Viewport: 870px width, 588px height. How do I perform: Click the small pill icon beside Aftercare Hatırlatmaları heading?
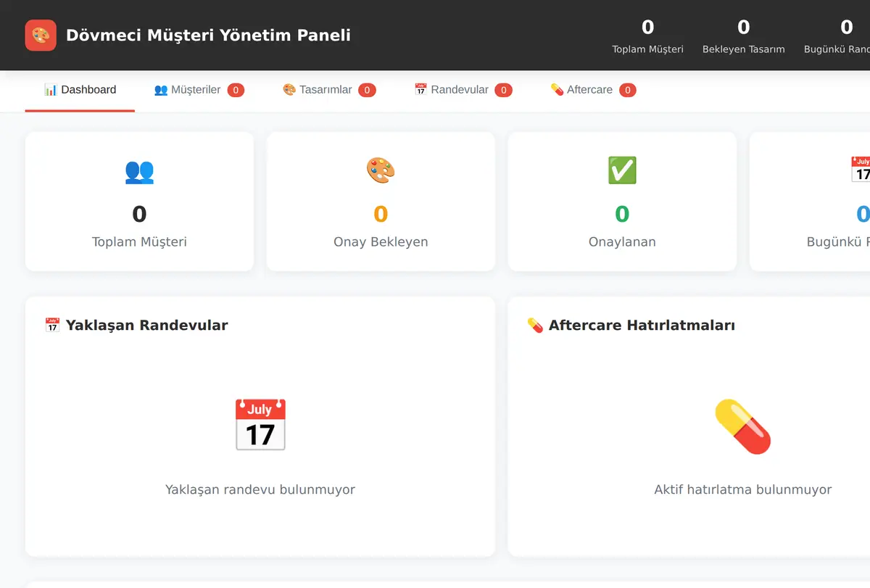pos(535,326)
